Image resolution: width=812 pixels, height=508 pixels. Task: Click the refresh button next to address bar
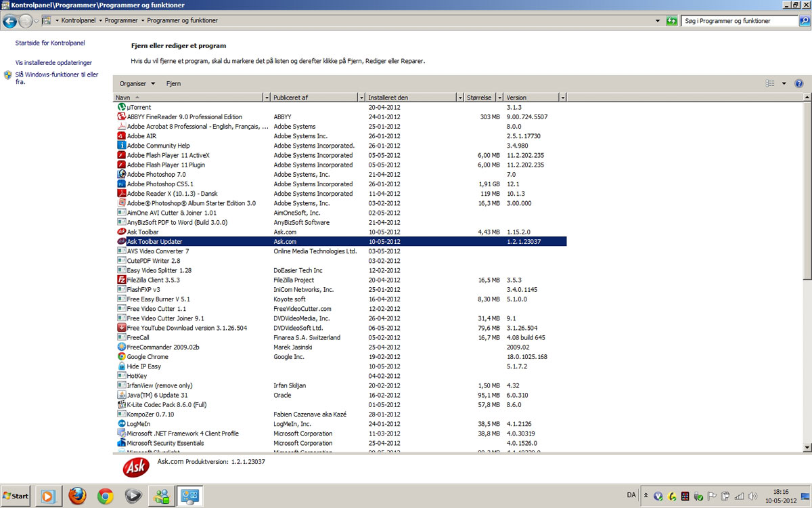pos(671,21)
